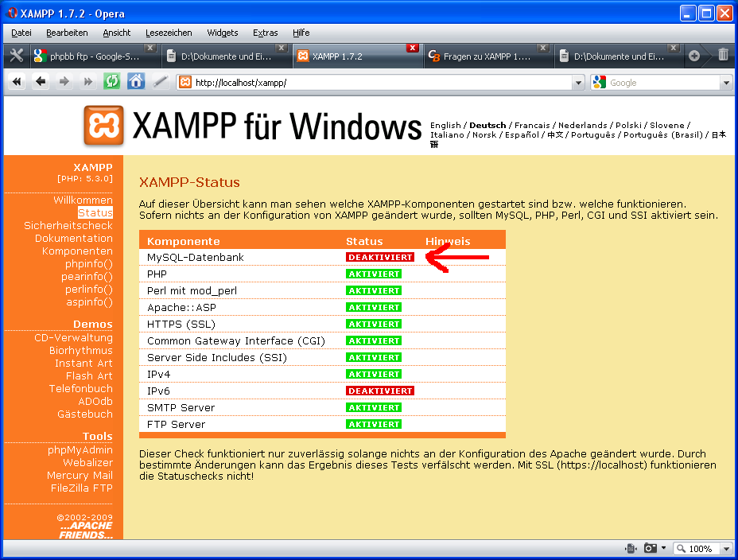Image resolution: width=738 pixels, height=560 pixels.
Task: Open the closed tabs trash icon
Action: pyautogui.click(x=724, y=55)
